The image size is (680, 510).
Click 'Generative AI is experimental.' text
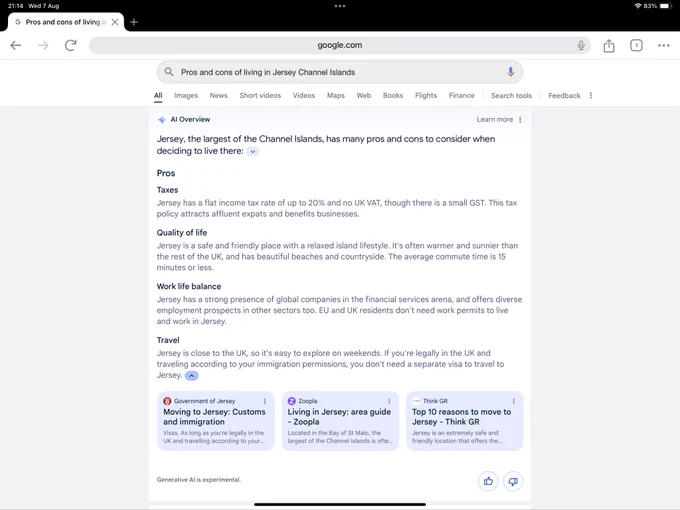pyautogui.click(x=199, y=480)
